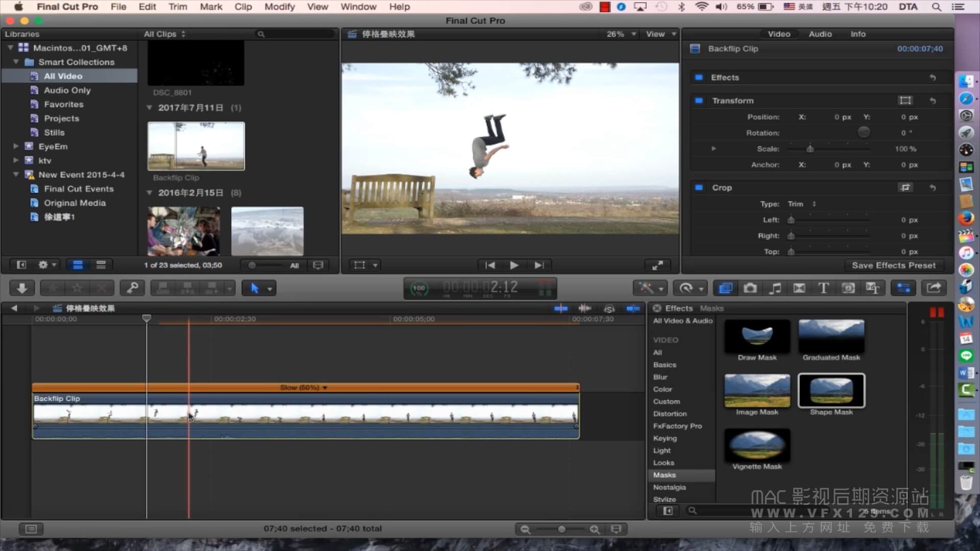Open the Enhancements magic wand menu
The height and width of the screenshot is (551, 980).
pos(650,288)
